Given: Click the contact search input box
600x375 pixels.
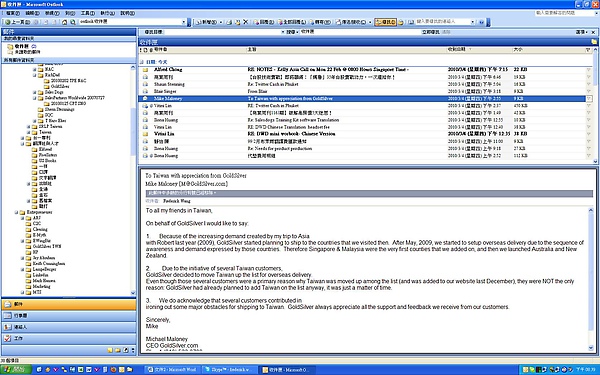Looking at the screenshot, I should coord(443,22).
